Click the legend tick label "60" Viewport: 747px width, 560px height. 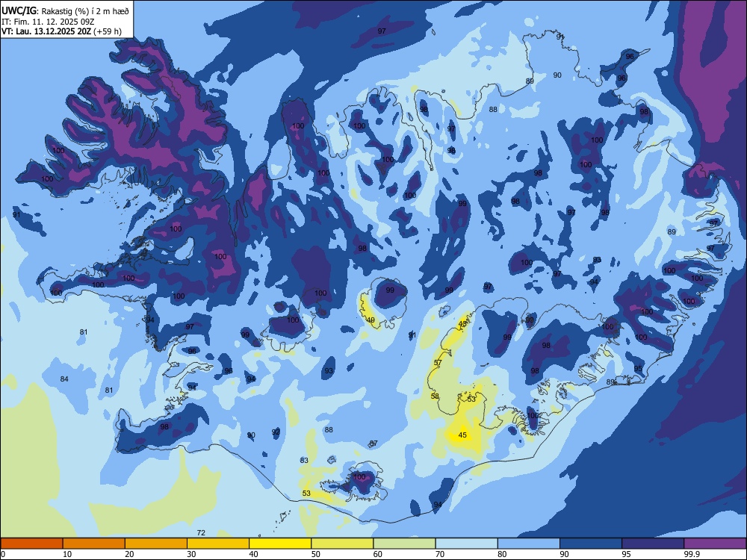[378, 554]
